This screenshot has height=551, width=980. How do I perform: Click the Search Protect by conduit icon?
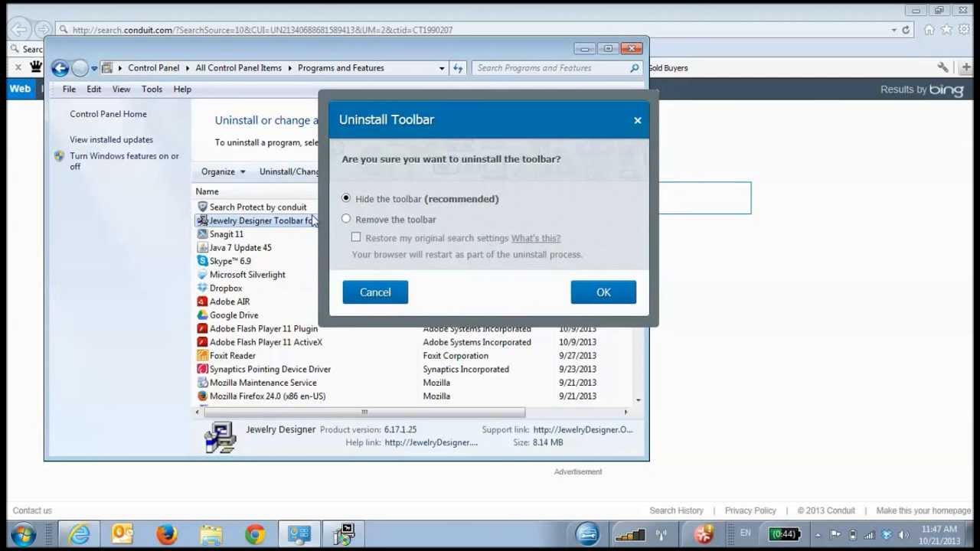pos(202,207)
